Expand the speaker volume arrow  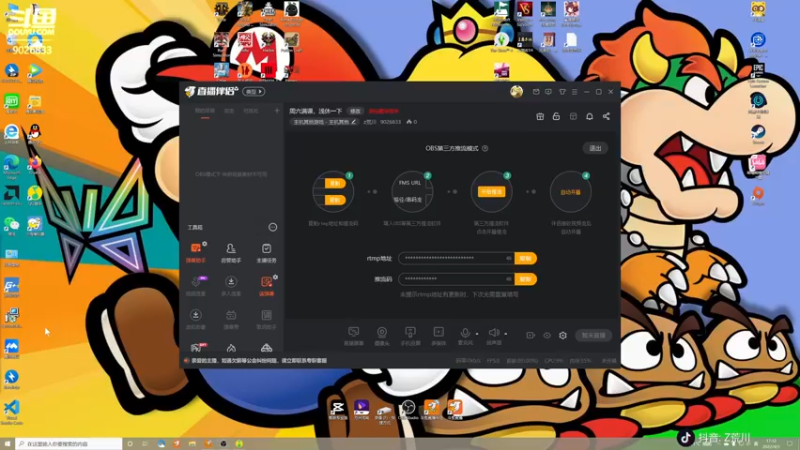point(506,334)
